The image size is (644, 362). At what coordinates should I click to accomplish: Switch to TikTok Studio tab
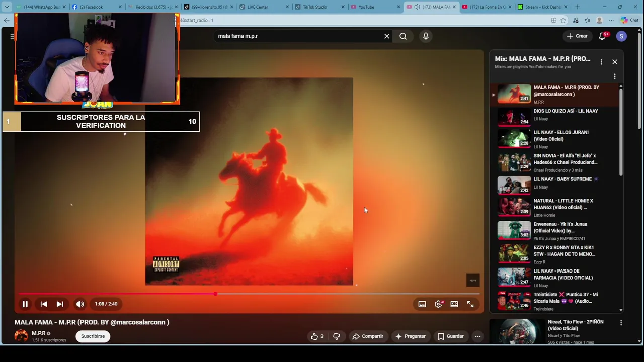pos(318,7)
